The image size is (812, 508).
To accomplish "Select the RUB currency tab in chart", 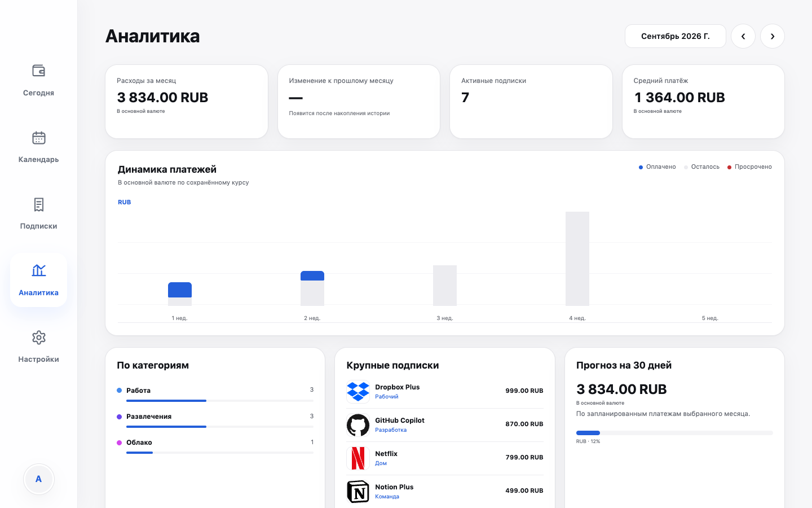I will click(x=125, y=202).
